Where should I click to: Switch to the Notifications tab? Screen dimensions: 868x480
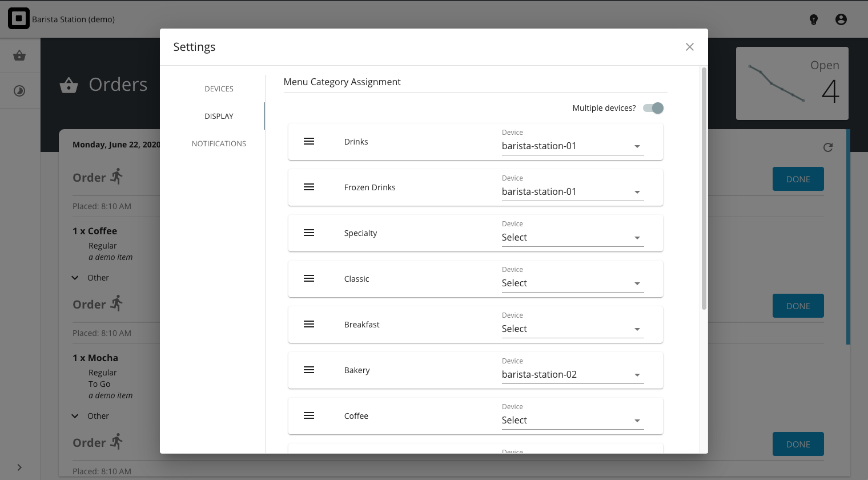coord(219,143)
